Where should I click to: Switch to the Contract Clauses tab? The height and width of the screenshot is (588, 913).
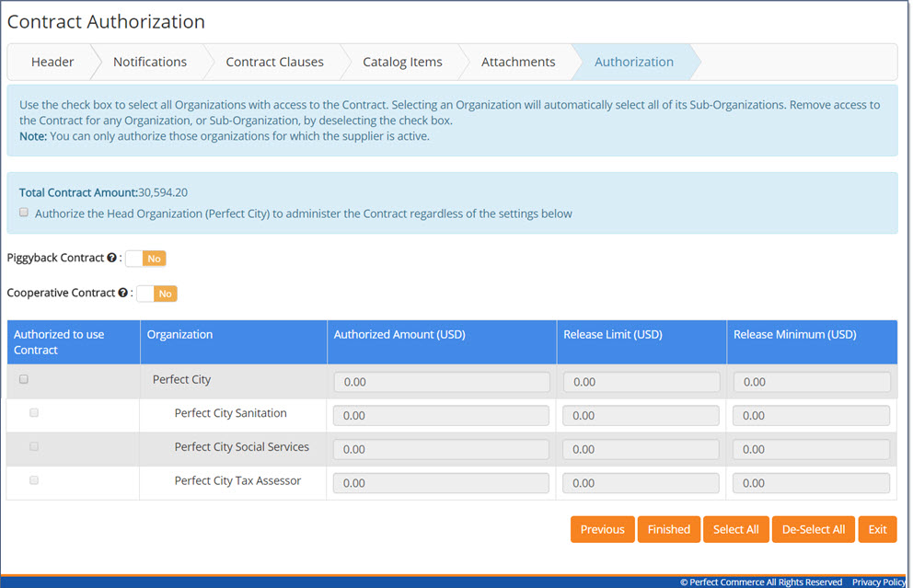pos(274,62)
